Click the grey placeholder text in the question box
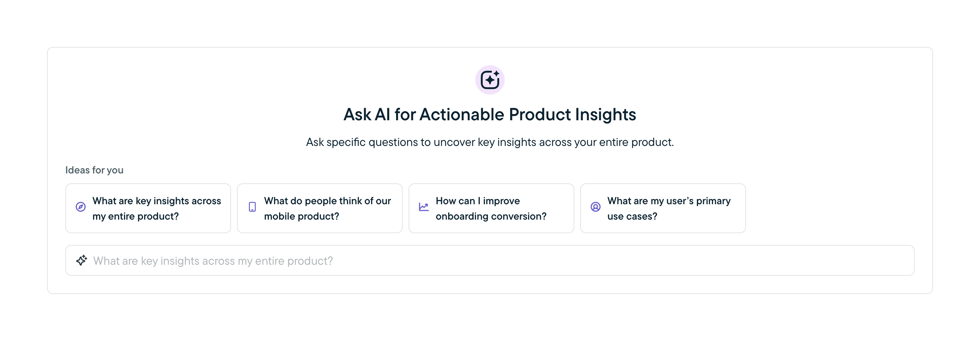Screen dimensions: 980x341 click(213, 261)
